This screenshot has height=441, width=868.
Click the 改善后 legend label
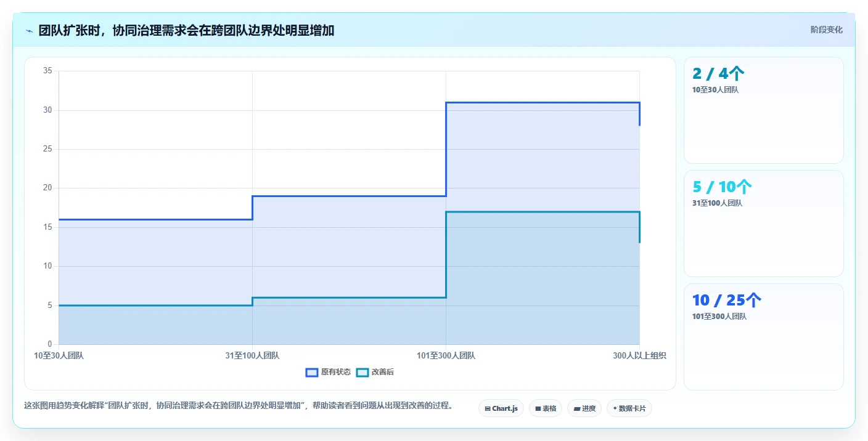pos(383,372)
